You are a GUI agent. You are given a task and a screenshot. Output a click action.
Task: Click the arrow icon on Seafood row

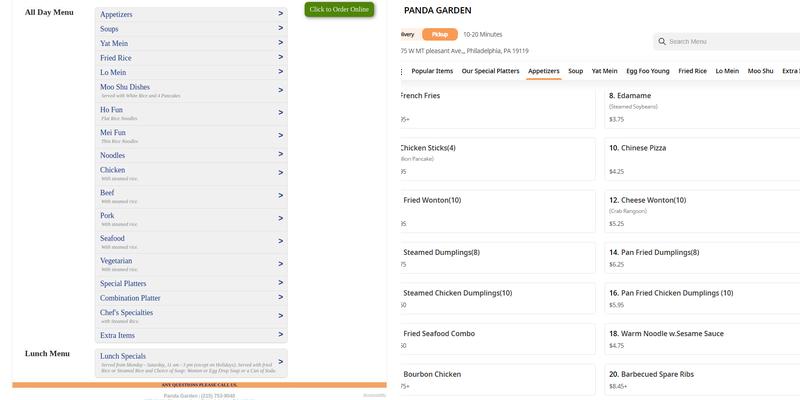click(280, 240)
